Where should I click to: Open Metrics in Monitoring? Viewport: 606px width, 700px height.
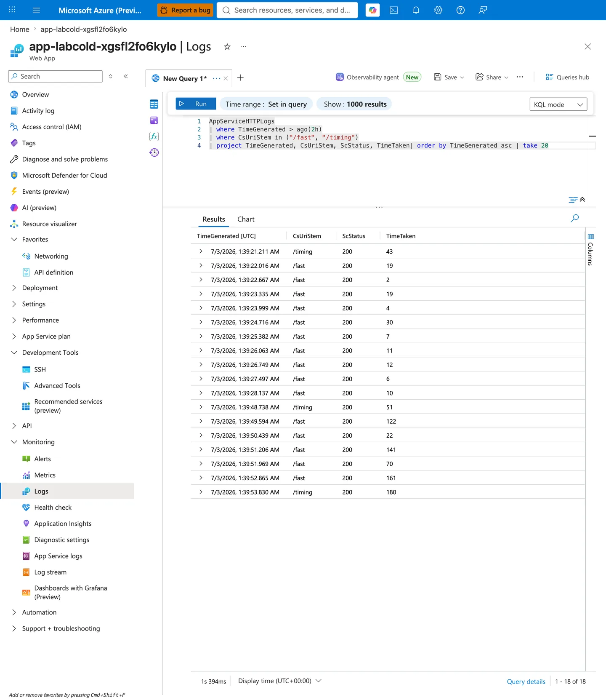[x=45, y=475]
